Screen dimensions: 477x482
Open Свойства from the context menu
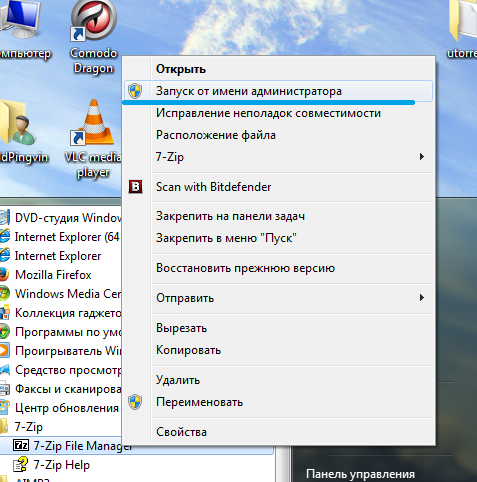(x=278, y=432)
